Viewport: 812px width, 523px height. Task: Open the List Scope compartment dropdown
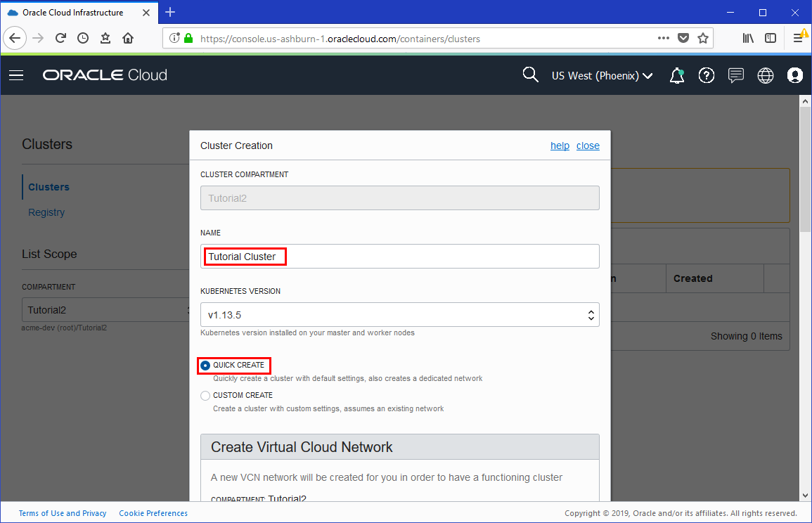point(105,310)
